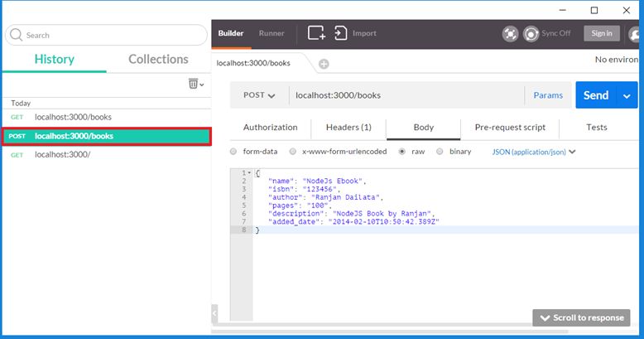Select the x-www-form-urlencoded radio button
Image resolution: width=644 pixels, height=339 pixels.
(x=292, y=152)
